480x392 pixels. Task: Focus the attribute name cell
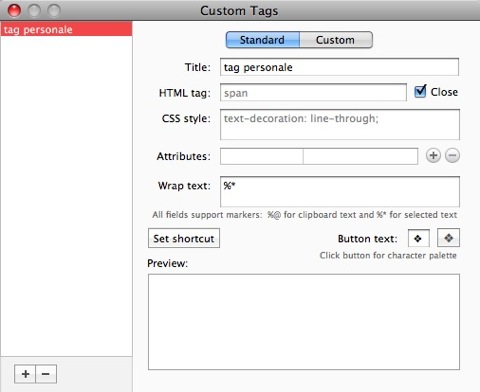coord(262,156)
